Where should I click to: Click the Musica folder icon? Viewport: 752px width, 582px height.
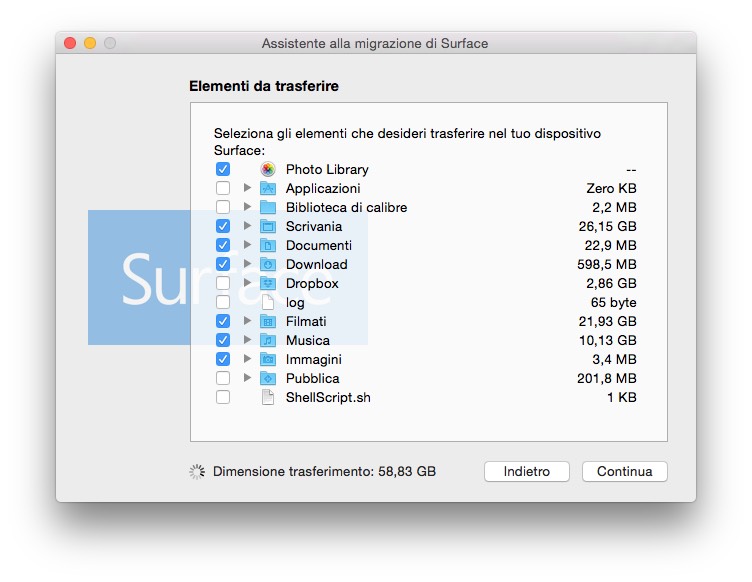[268, 340]
